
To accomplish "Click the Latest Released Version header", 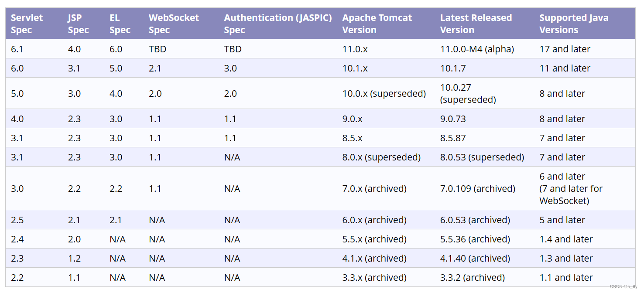I will click(476, 24).
